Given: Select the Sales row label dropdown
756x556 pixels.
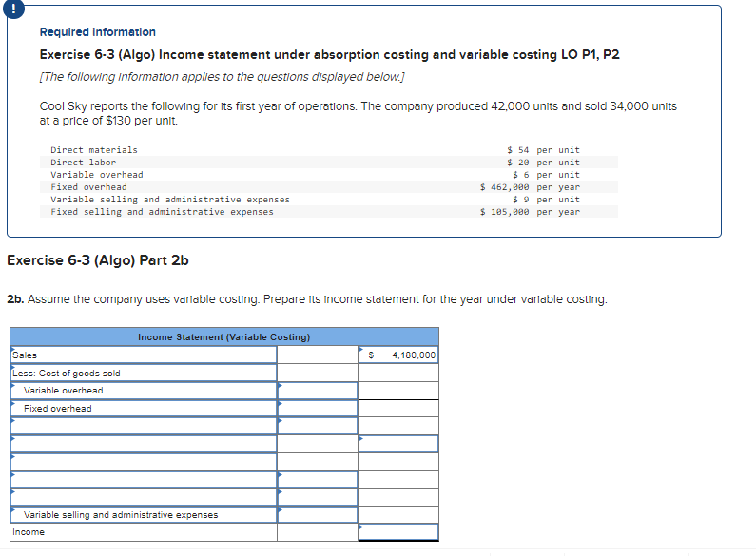Looking at the screenshot, I should [x=144, y=355].
